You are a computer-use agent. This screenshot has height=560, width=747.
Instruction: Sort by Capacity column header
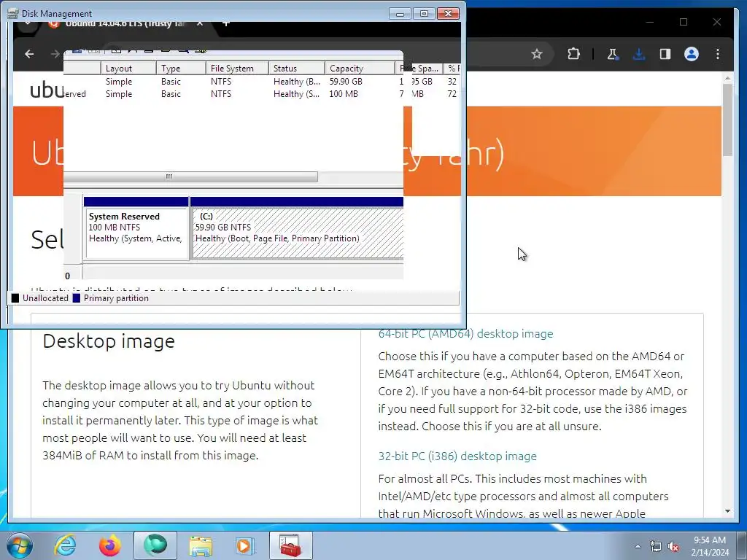click(x=360, y=68)
